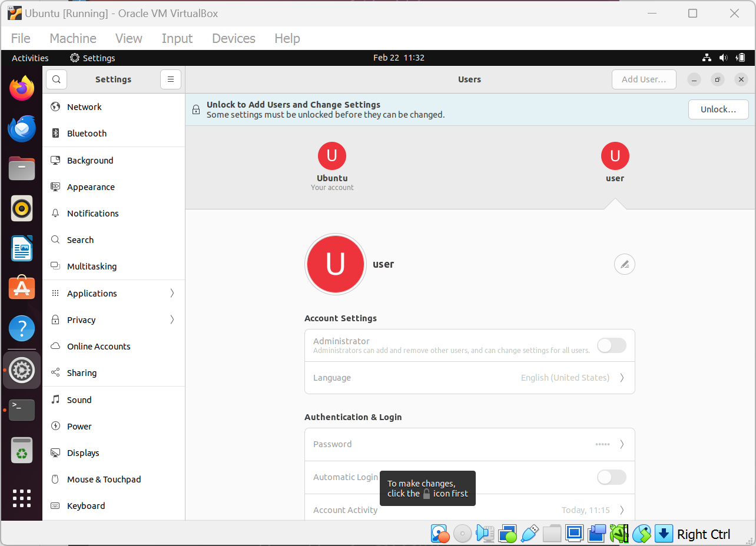Open Account Activity row
Image resolution: width=756 pixels, height=546 pixels.
click(470, 510)
